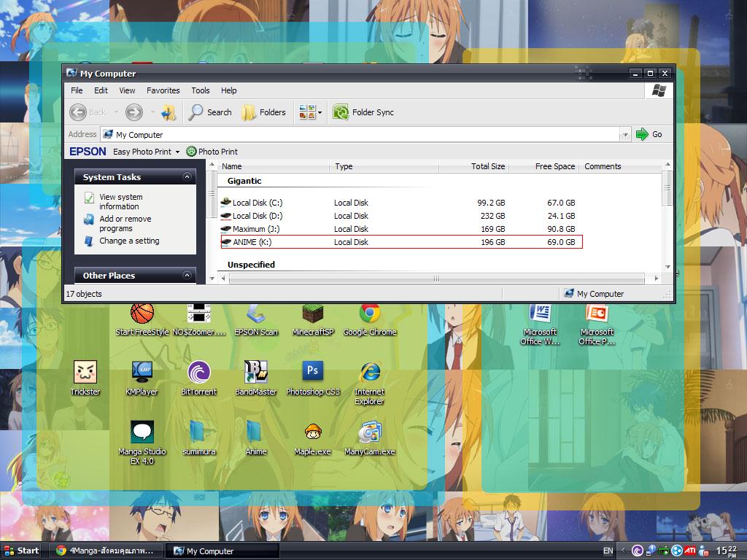This screenshot has height=560, width=747.
Task: Sort by the Type column header
Action: [384, 166]
